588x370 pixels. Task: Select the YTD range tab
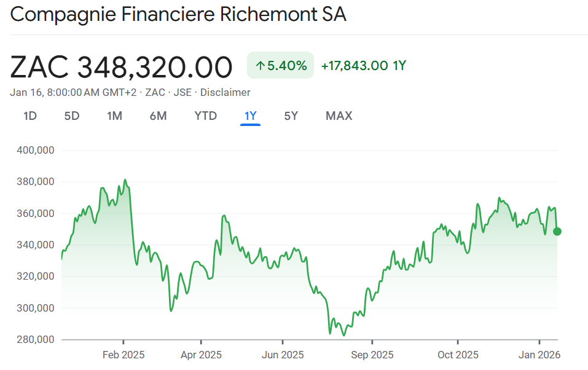pos(205,116)
